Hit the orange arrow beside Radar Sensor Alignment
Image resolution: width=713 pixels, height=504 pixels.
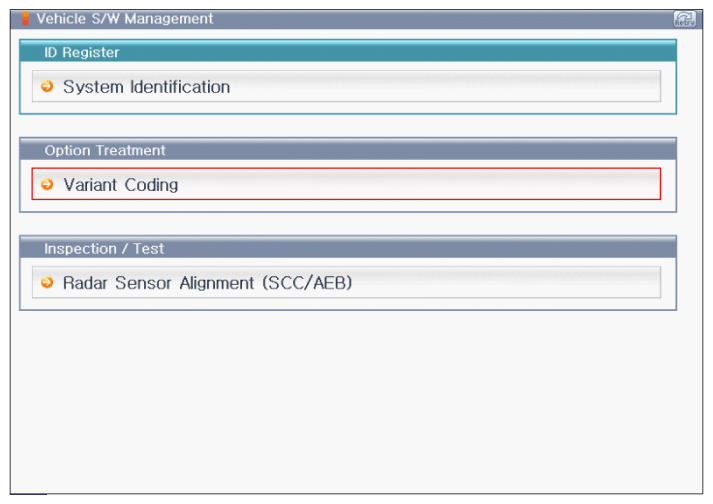coord(47,283)
